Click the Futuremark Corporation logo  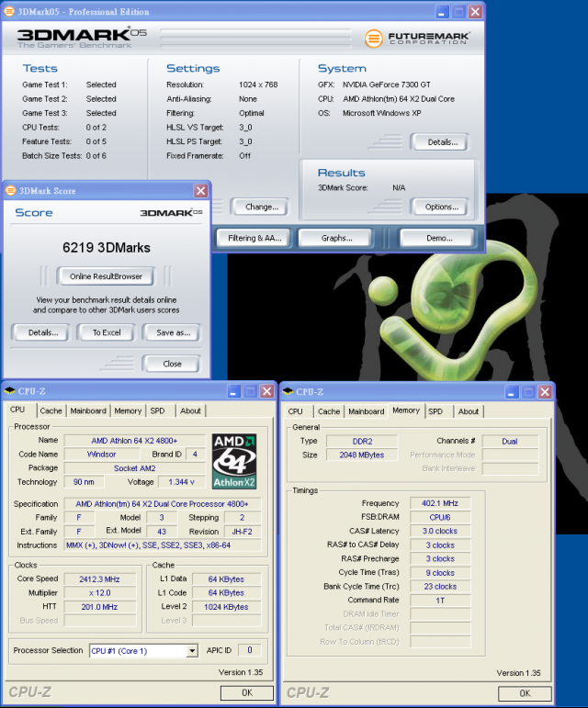[417, 38]
